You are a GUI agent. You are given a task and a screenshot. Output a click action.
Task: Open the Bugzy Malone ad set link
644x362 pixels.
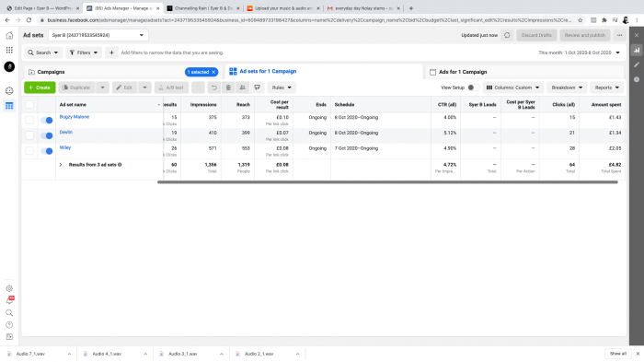tap(75, 117)
